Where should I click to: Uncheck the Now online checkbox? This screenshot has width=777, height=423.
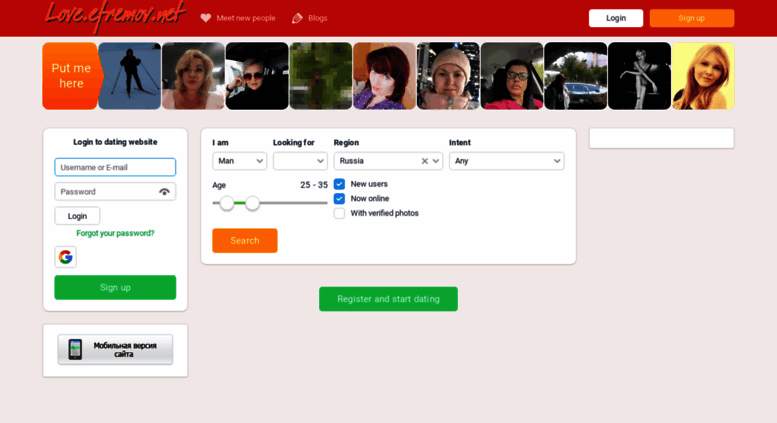[339, 199]
